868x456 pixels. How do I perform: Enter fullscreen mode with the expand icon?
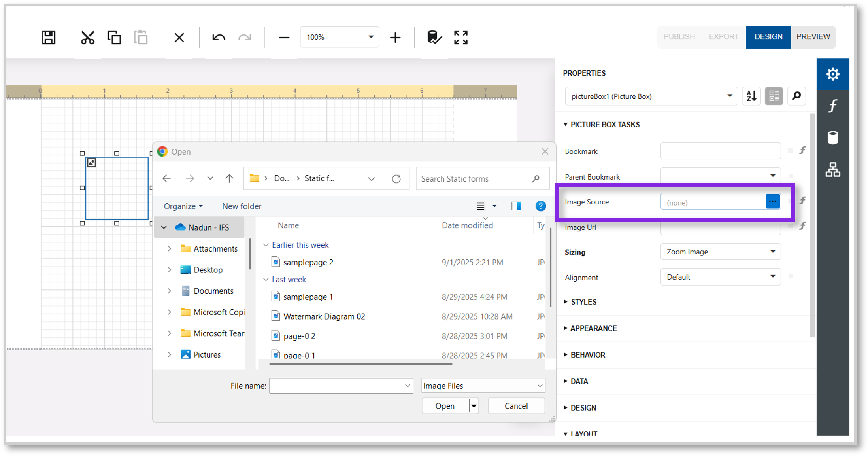(x=460, y=37)
